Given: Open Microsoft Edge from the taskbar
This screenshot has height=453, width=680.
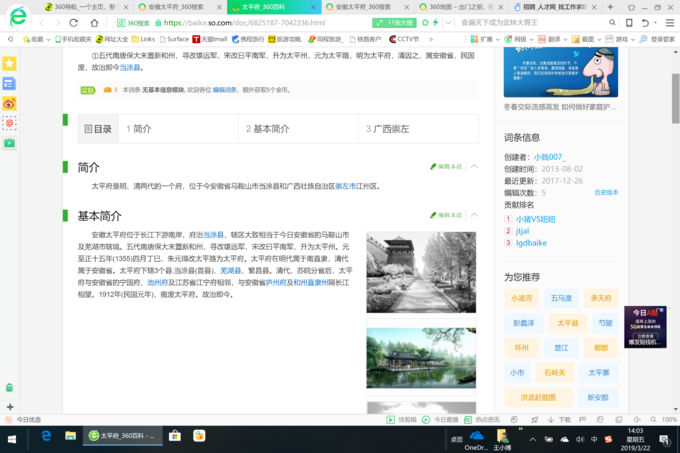Looking at the screenshot, I should coord(46,436).
